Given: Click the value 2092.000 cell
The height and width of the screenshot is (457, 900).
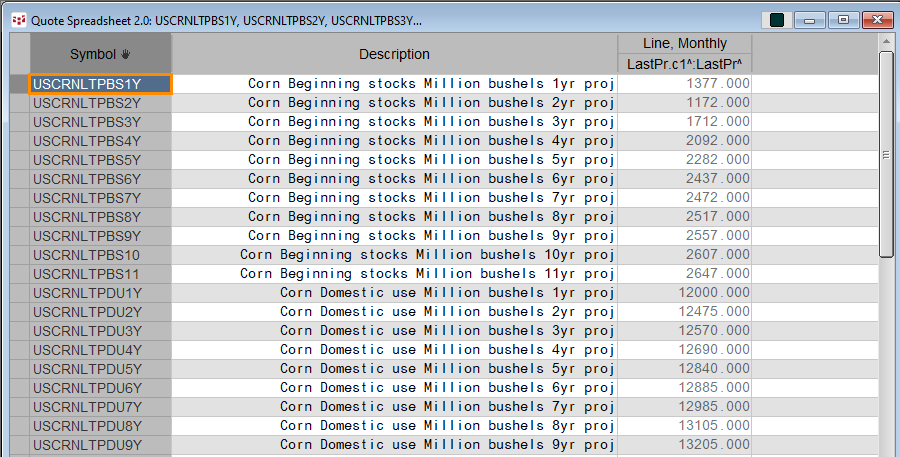Looking at the screenshot, I should (x=685, y=141).
